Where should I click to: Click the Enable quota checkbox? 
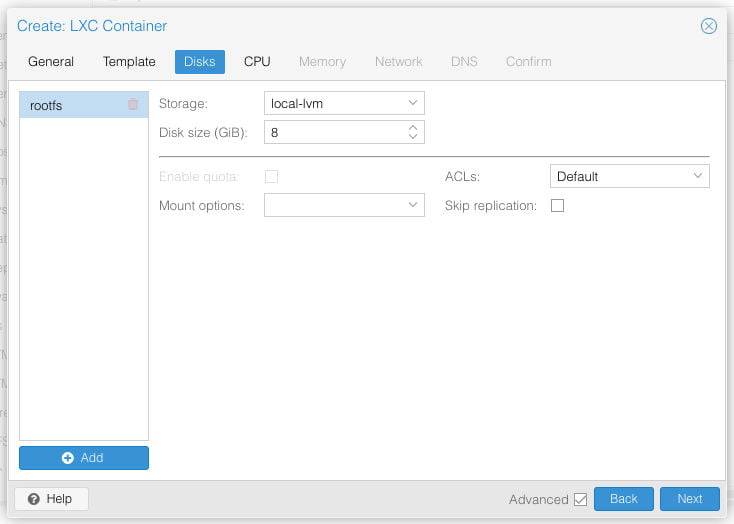[271, 177]
